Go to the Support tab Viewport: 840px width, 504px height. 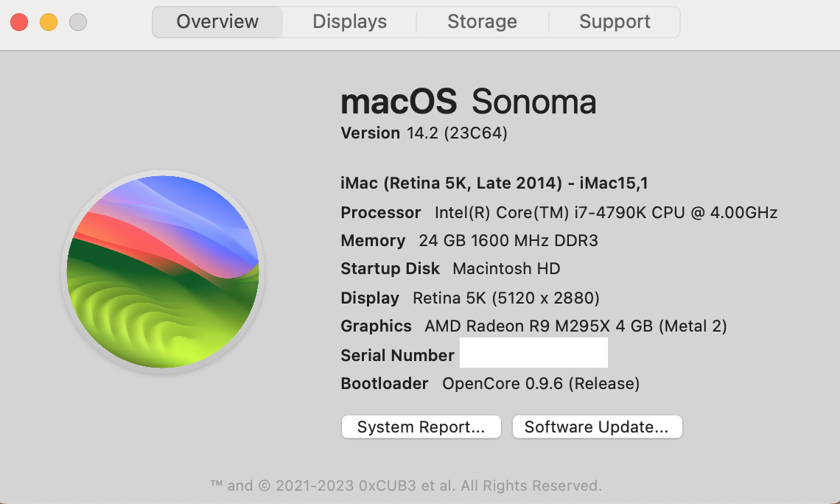click(x=615, y=22)
